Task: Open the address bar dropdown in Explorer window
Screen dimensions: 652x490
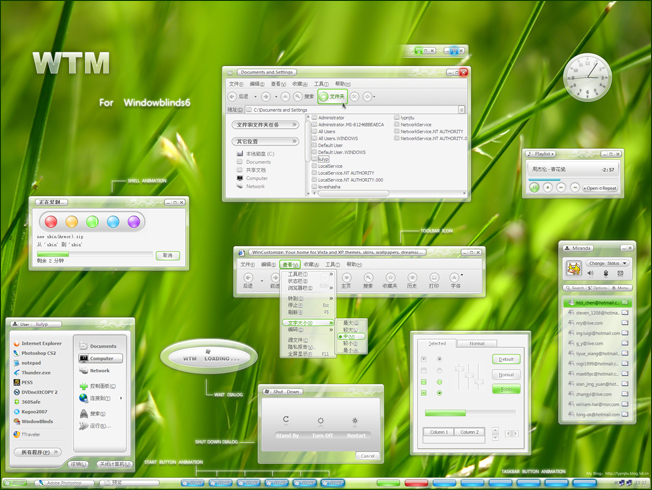Action: click(461, 110)
